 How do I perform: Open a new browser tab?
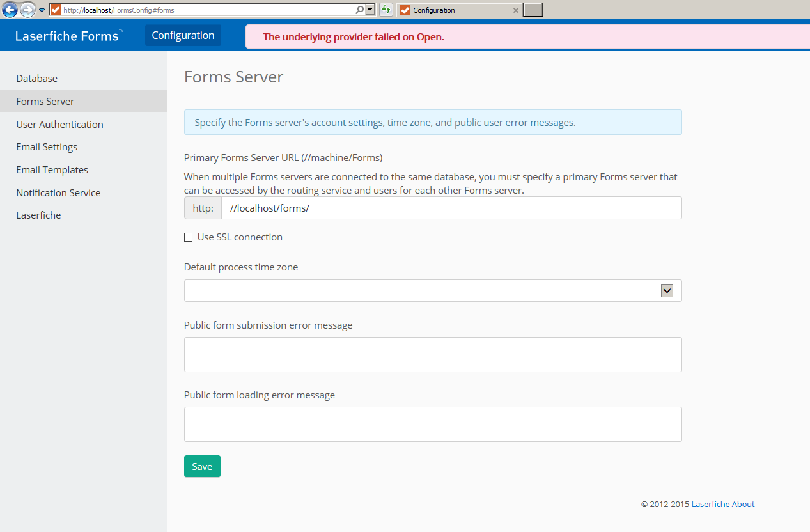click(533, 10)
